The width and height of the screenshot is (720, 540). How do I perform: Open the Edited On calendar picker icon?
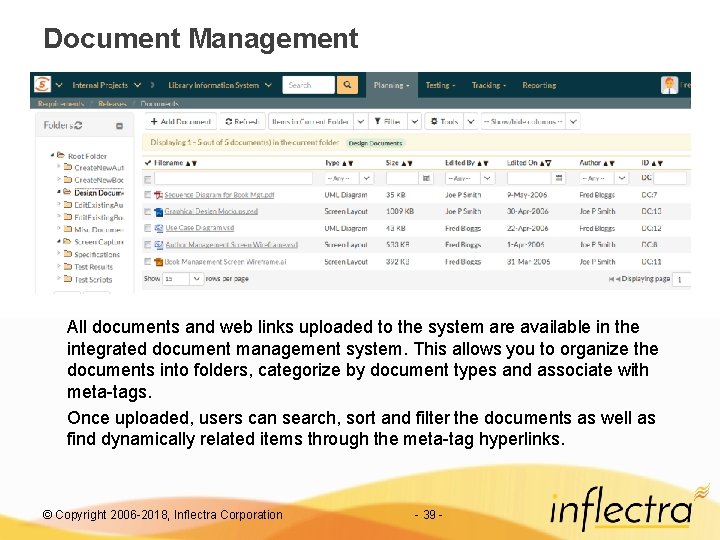pyautogui.click(x=559, y=178)
